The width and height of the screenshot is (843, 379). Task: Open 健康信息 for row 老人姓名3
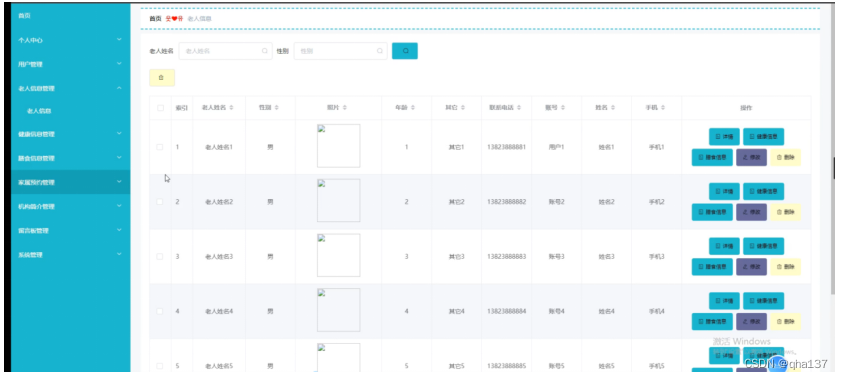point(763,246)
